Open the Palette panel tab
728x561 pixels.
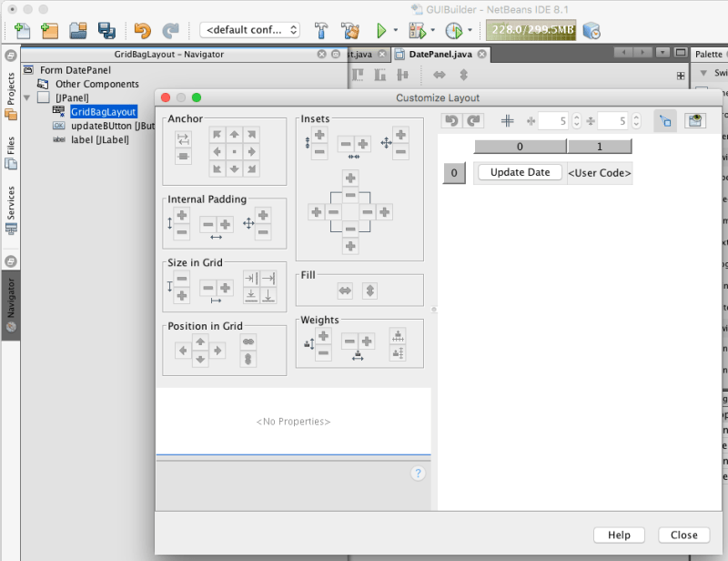(x=709, y=54)
